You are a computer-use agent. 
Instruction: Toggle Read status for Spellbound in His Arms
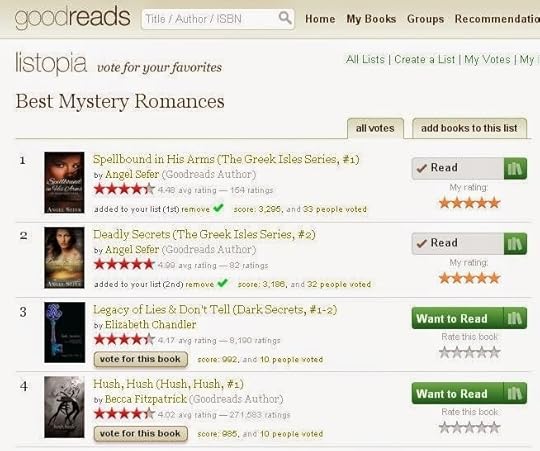point(458,168)
